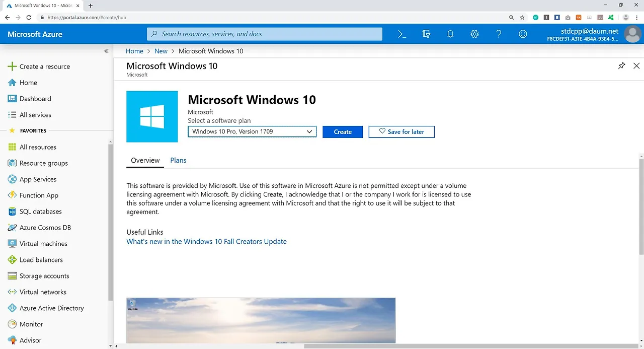Screen dimensions: 644x349
Task: Click the sidebar scrollbar down arrow
Action: [x=110, y=346]
